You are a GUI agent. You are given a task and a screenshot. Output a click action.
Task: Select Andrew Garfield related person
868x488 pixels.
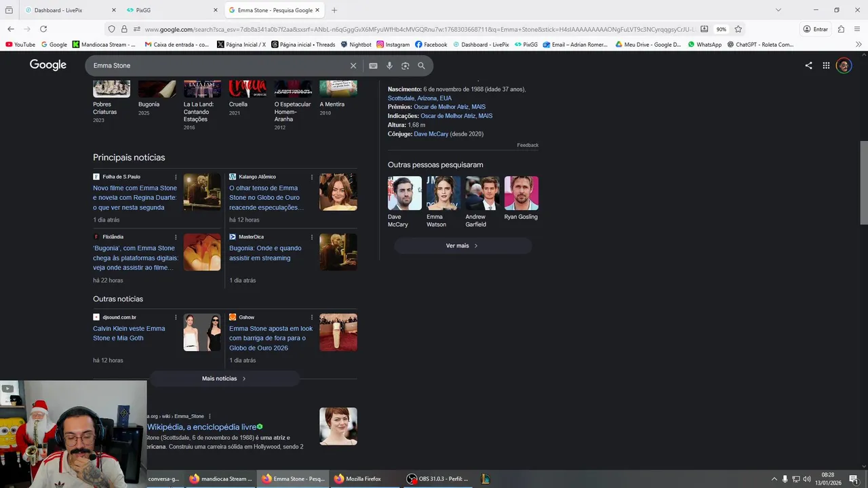coord(482,202)
